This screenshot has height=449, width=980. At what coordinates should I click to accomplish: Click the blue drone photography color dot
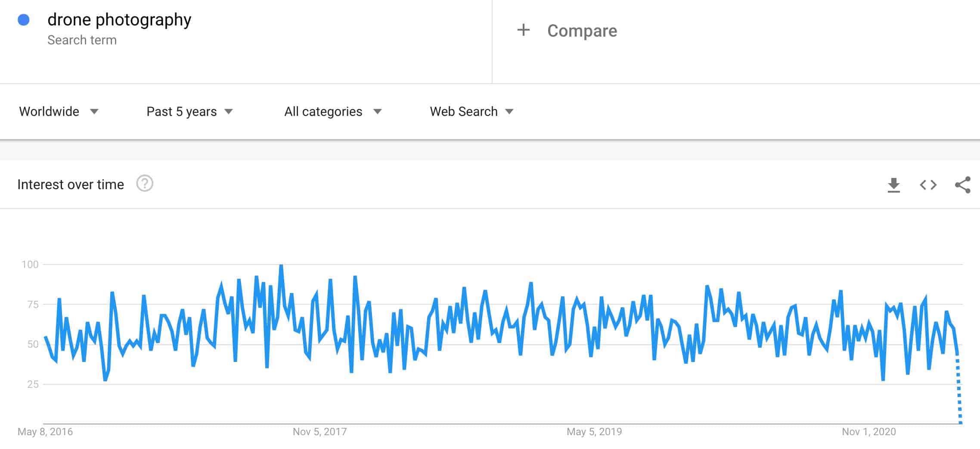coord(24,20)
